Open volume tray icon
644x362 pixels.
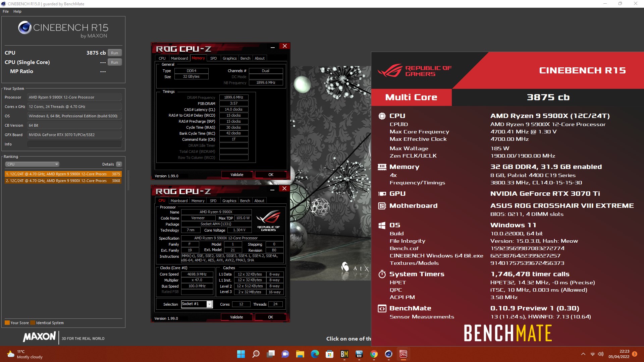tap(601, 354)
